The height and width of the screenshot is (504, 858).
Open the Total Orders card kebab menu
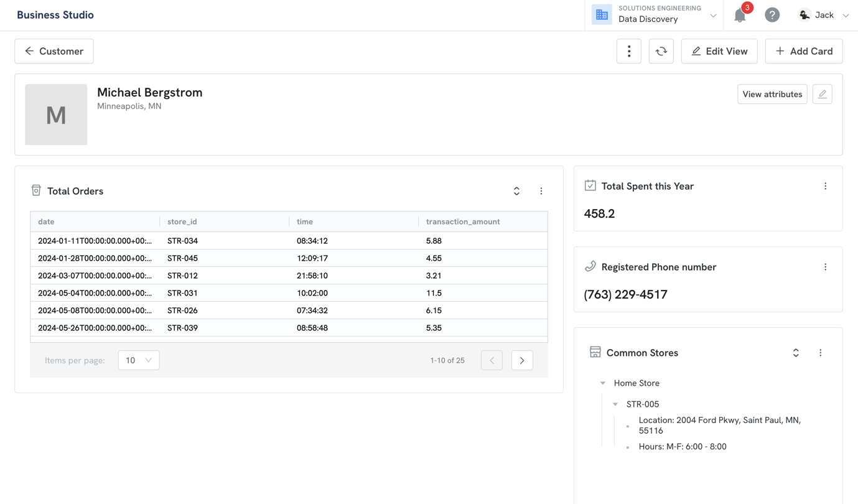coord(541,191)
